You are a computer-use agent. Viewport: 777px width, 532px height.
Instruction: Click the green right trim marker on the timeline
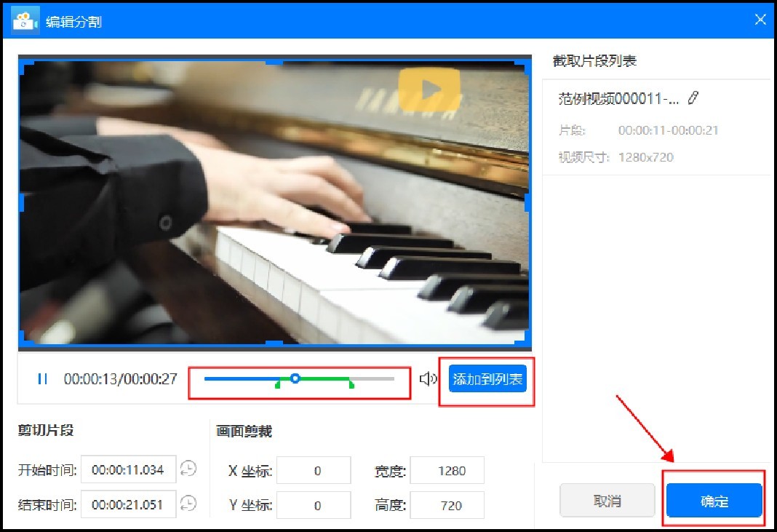(x=351, y=384)
